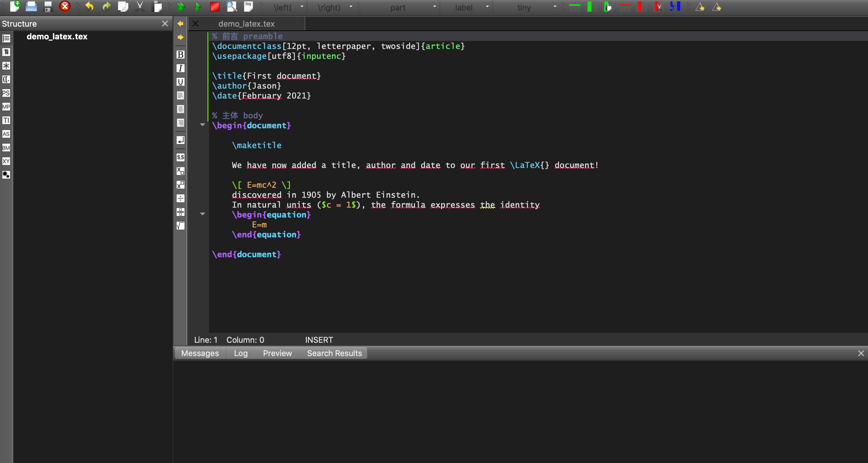This screenshot has width=868, height=463.
Task: Apply italic with the I icon
Action: (x=181, y=68)
